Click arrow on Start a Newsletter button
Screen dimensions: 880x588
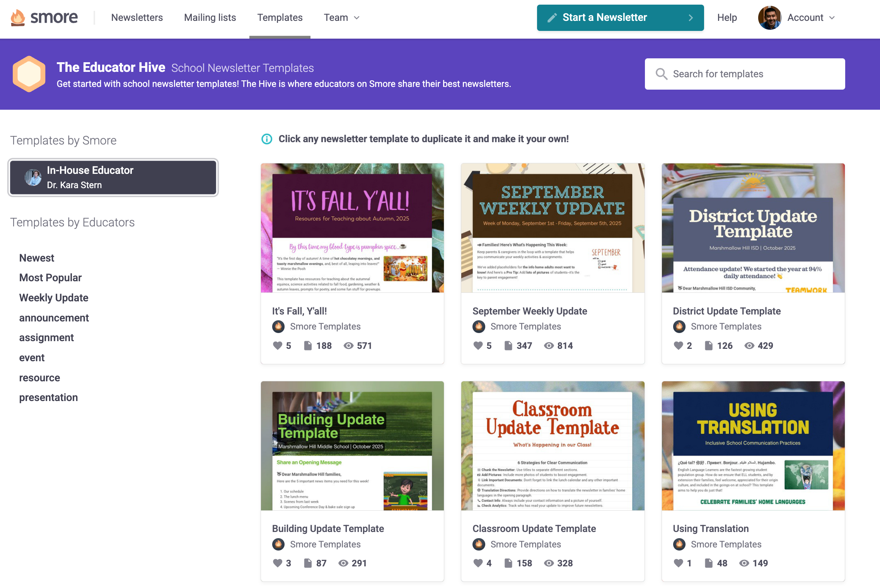[691, 18]
